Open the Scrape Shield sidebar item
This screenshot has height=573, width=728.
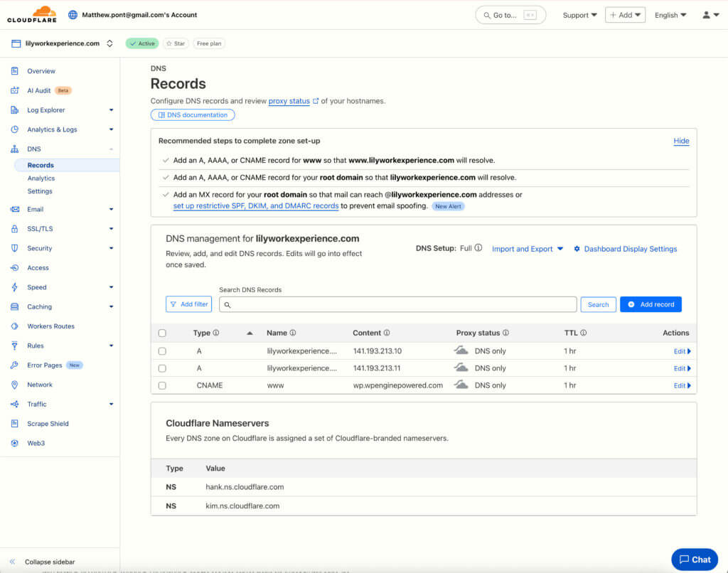pos(48,424)
